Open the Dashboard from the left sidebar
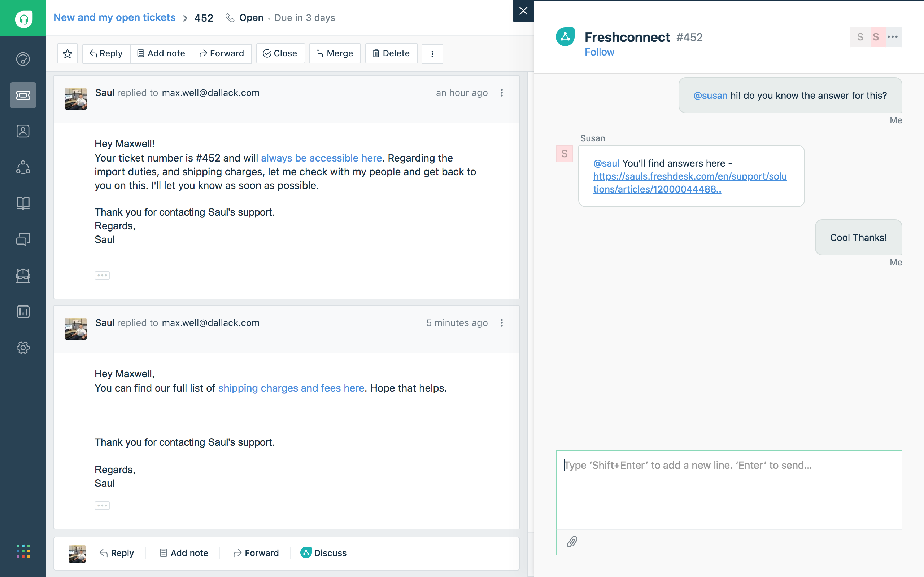This screenshot has height=577, width=924. click(x=23, y=59)
